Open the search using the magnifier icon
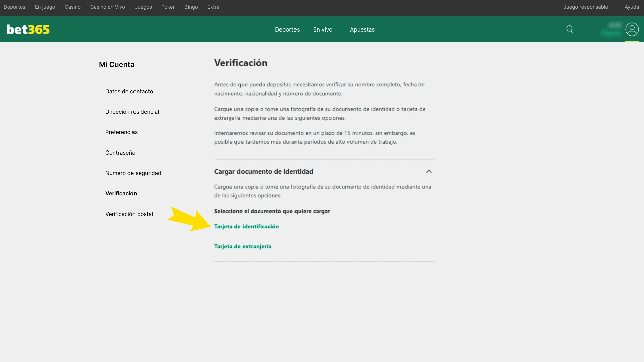Viewport: 644px width, 362px height. tap(570, 29)
